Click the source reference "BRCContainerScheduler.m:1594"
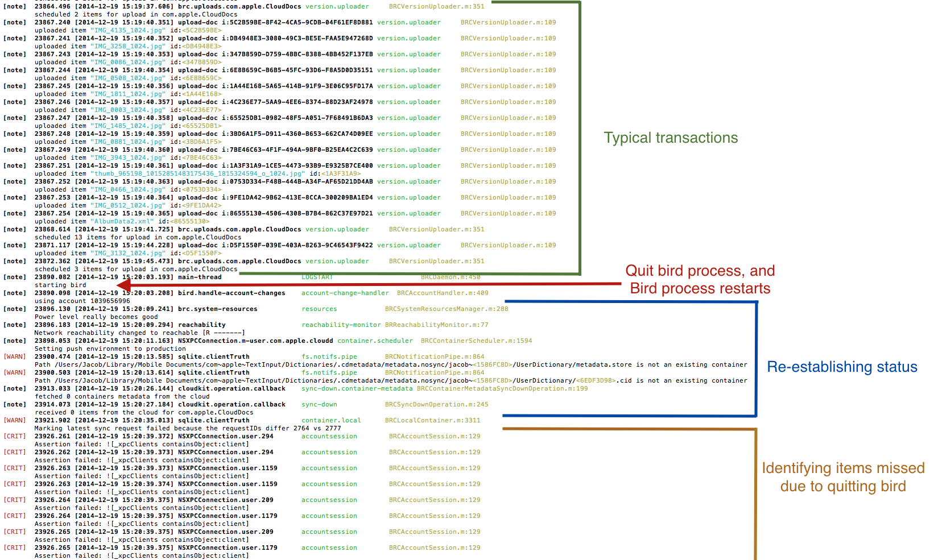Image resolution: width=934 pixels, height=560 pixels. [477, 341]
